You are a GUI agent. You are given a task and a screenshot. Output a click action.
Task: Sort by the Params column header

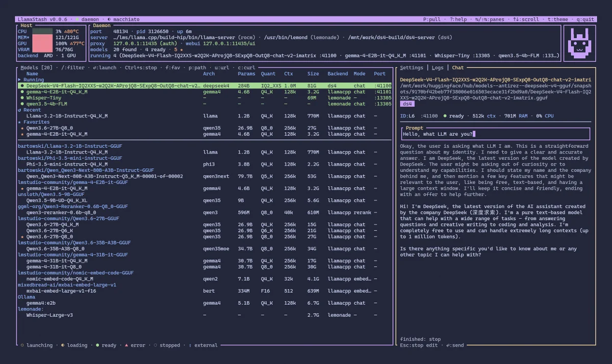(x=246, y=73)
